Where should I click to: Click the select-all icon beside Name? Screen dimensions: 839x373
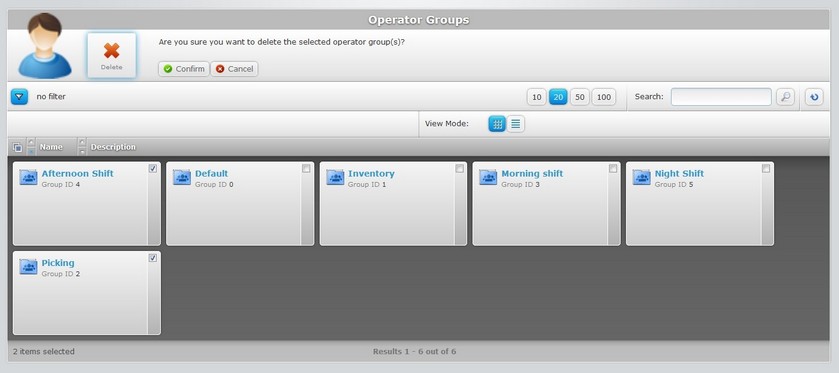(17, 147)
